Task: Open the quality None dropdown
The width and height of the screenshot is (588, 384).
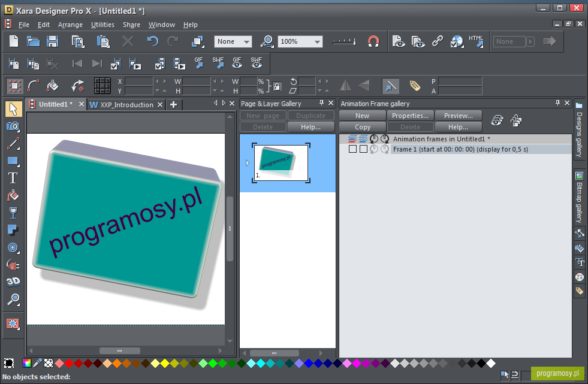Action: point(246,41)
